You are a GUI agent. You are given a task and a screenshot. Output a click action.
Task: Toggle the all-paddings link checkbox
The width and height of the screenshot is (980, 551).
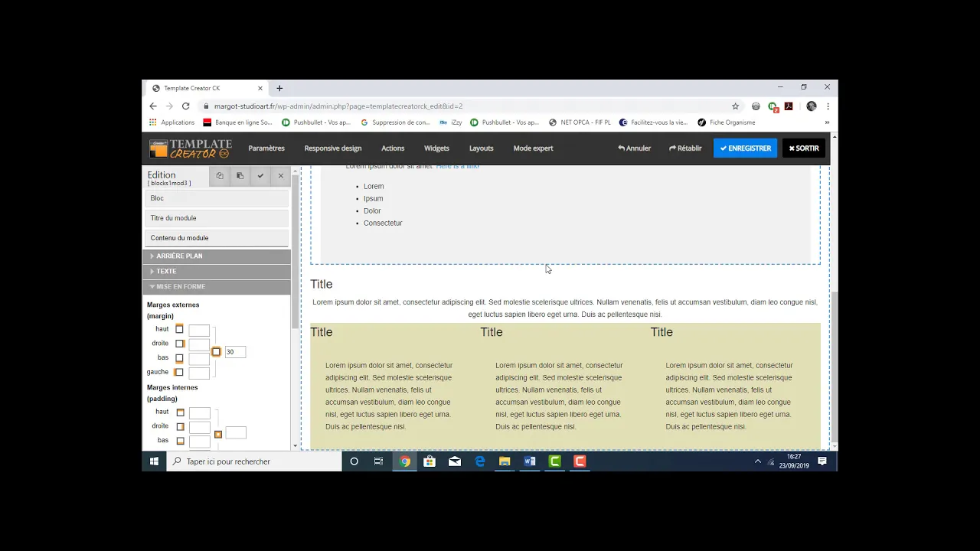[218, 434]
